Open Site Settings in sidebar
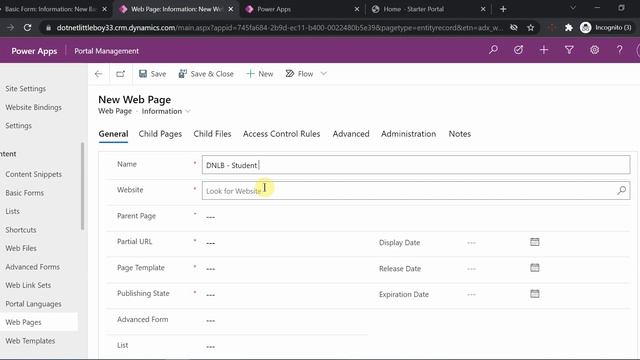 point(25,89)
